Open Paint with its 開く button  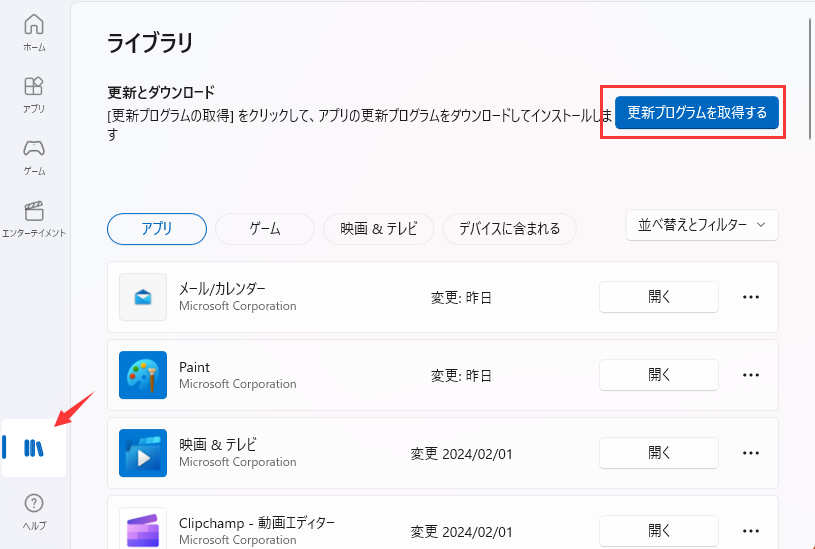(x=659, y=375)
